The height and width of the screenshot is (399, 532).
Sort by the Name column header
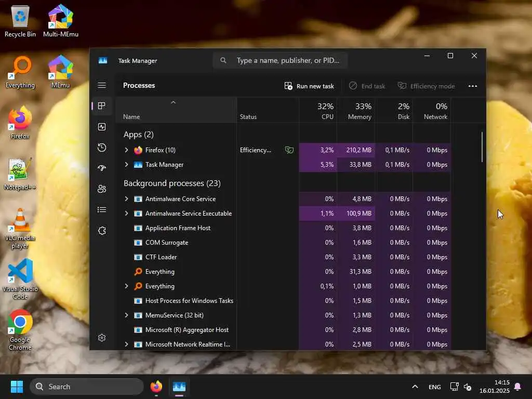(176, 111)
